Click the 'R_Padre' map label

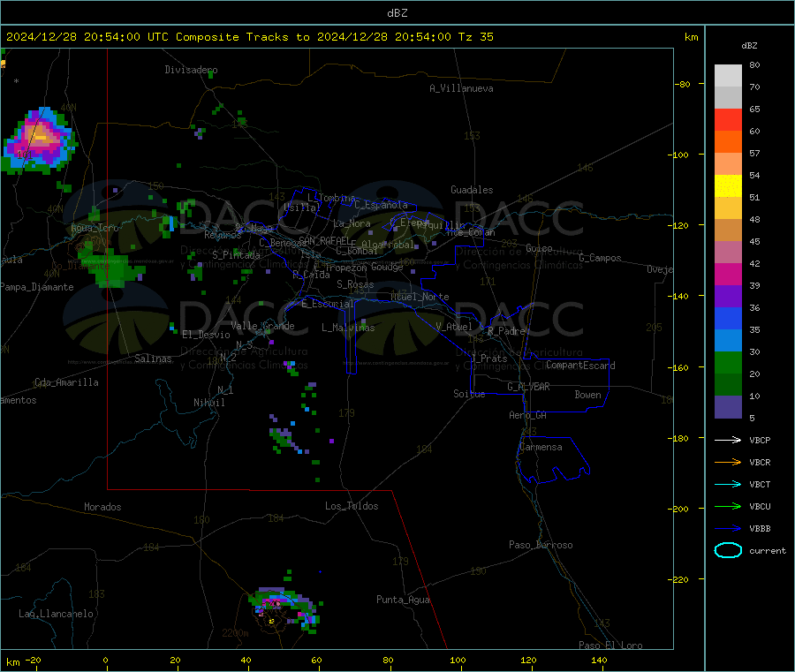506,331
